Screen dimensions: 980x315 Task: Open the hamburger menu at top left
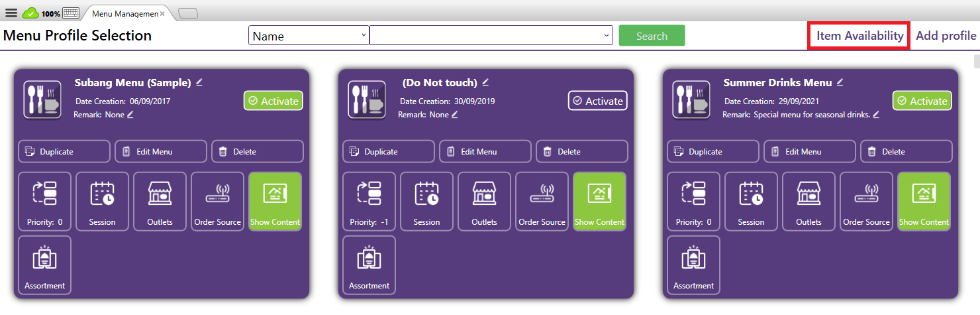tap(11, 13)
